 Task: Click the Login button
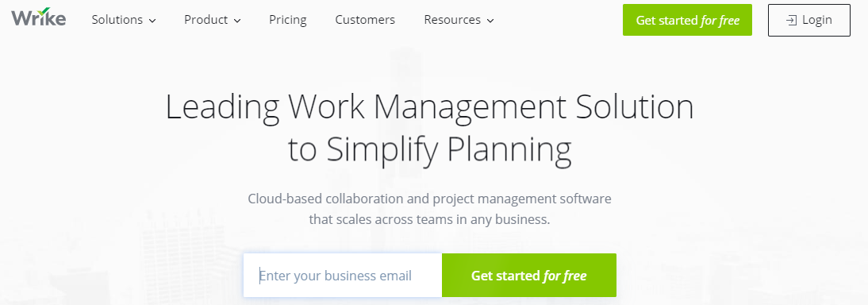(808, 20)
